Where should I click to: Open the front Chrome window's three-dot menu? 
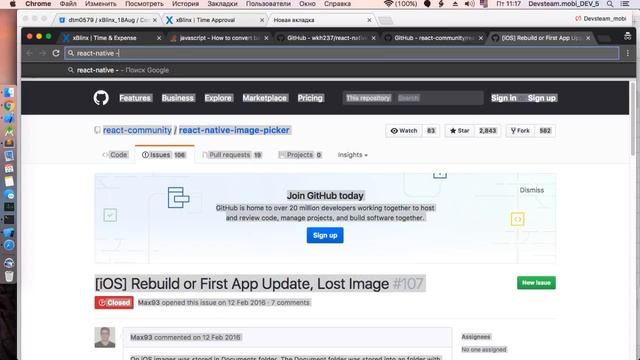[x=628, y=53]
